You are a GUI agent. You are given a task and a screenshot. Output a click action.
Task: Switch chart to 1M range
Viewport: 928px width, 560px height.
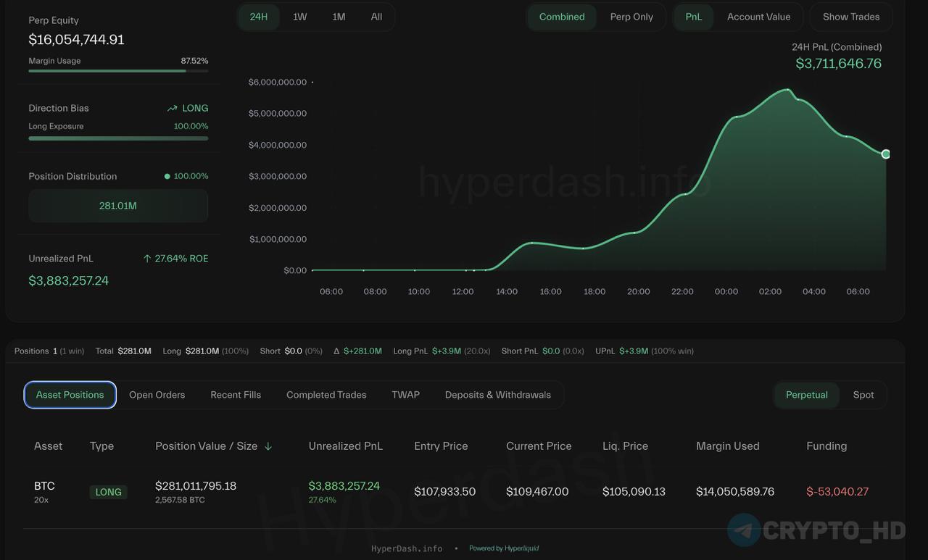[339, 17]
